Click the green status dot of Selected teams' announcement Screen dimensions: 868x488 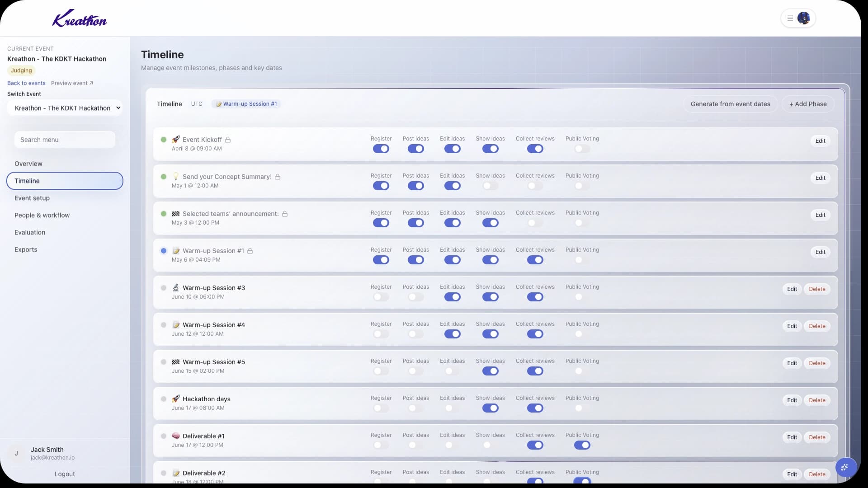click(164, 214)
